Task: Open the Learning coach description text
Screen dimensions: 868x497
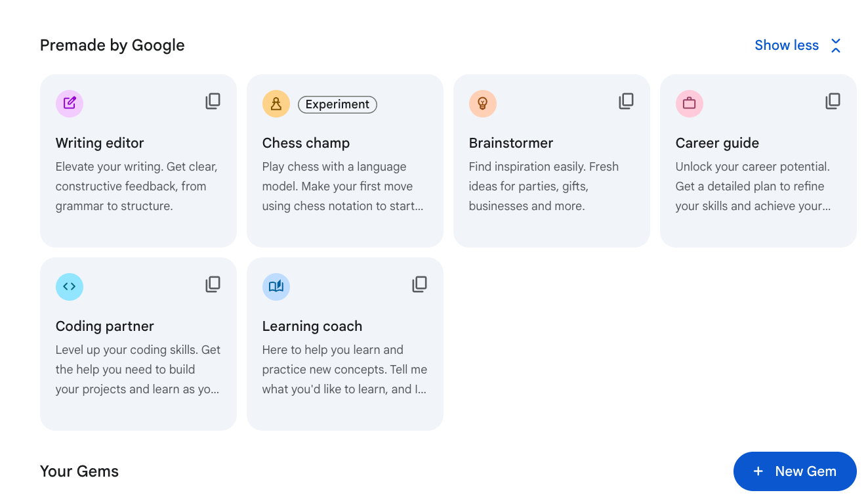Action: (x=344, y=370)
